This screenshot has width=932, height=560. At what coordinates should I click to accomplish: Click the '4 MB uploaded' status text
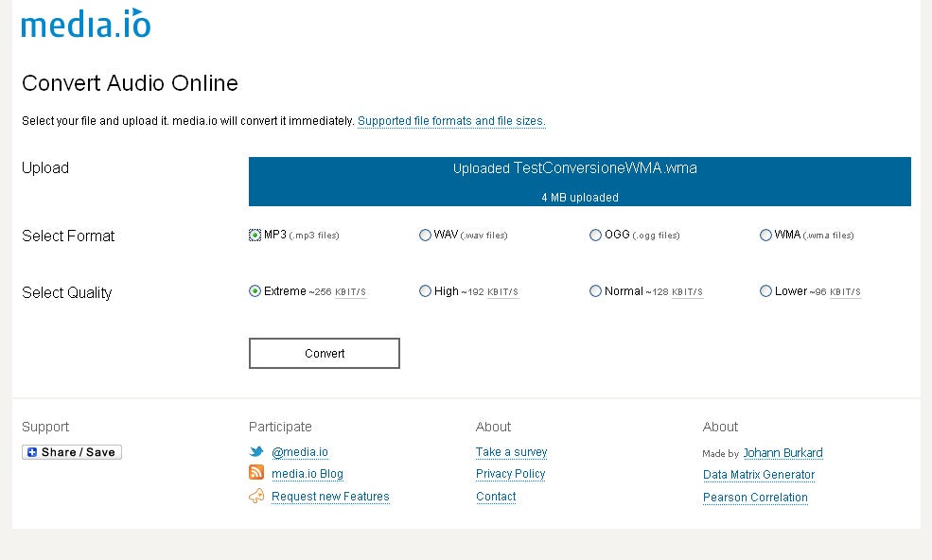(580, 198)
